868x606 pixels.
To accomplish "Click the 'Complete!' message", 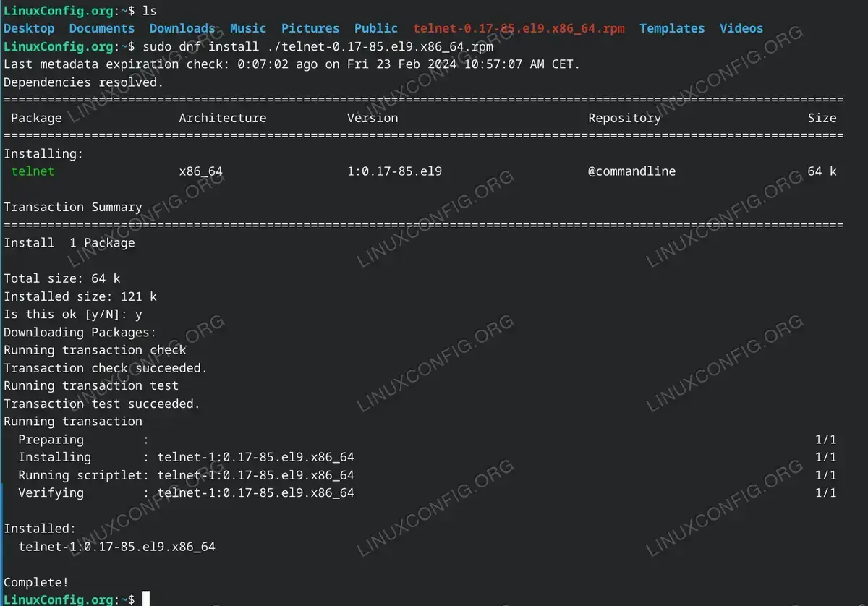I will [x=36, y=582].
